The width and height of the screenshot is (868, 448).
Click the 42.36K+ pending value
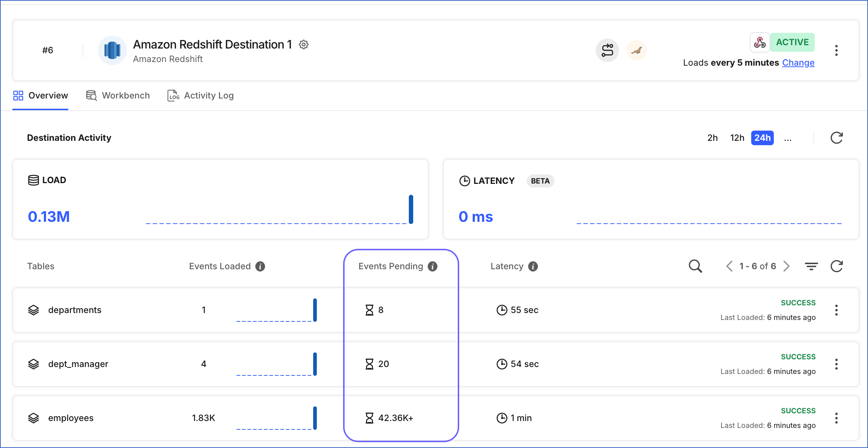tap(396, 418)
